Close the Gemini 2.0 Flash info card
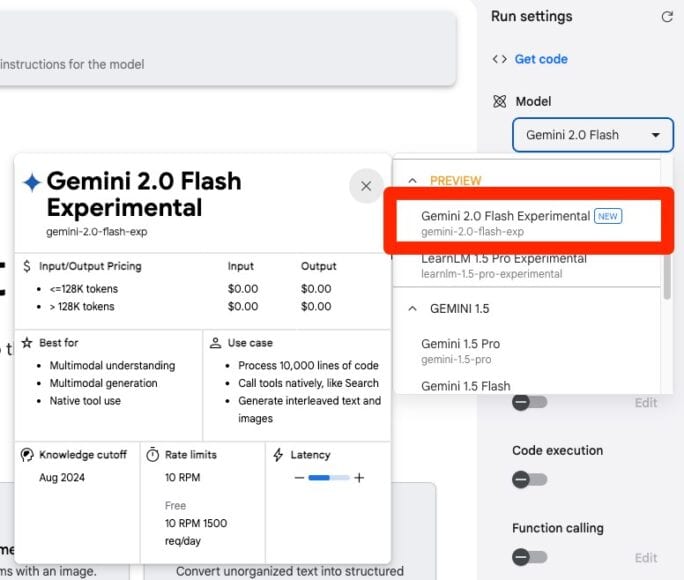 point(366,186)
